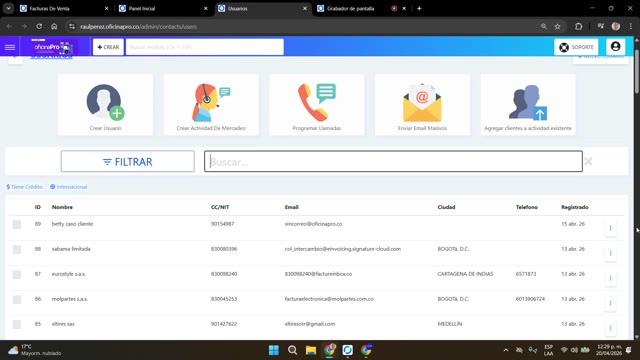
Task: Open Windows taskbar search
Action: point(292,350)
